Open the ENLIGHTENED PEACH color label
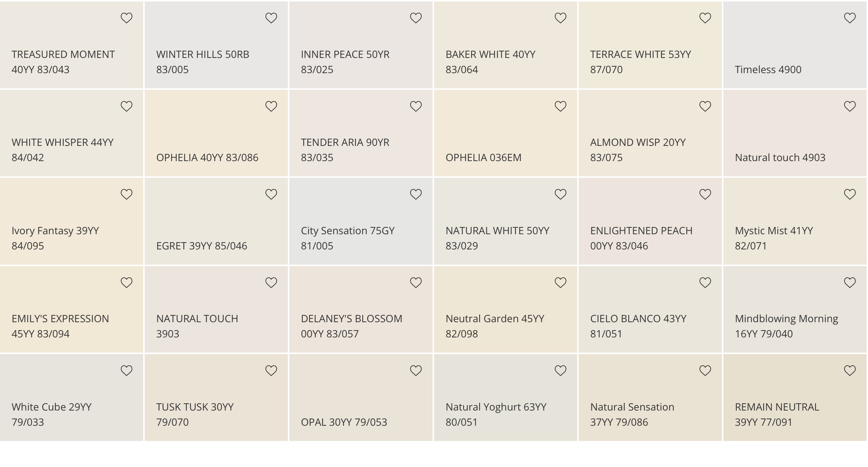The height and width of the screenshot is (467, 868). [x=641, y=238]
